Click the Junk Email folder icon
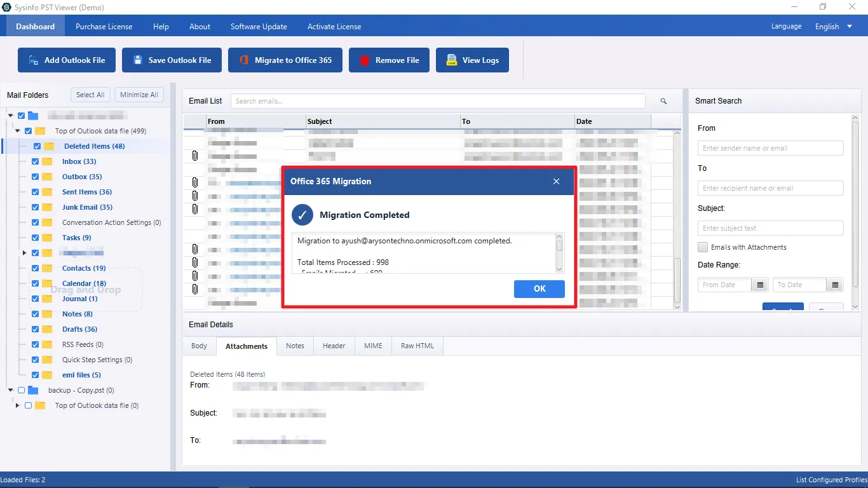 (x=48, y=207)
